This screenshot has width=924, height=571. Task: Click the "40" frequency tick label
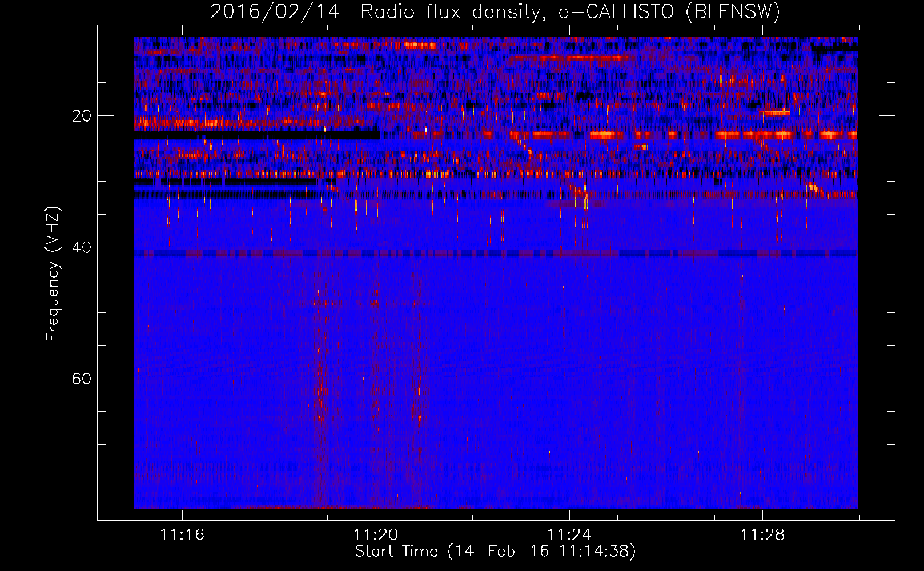(81, 247)
